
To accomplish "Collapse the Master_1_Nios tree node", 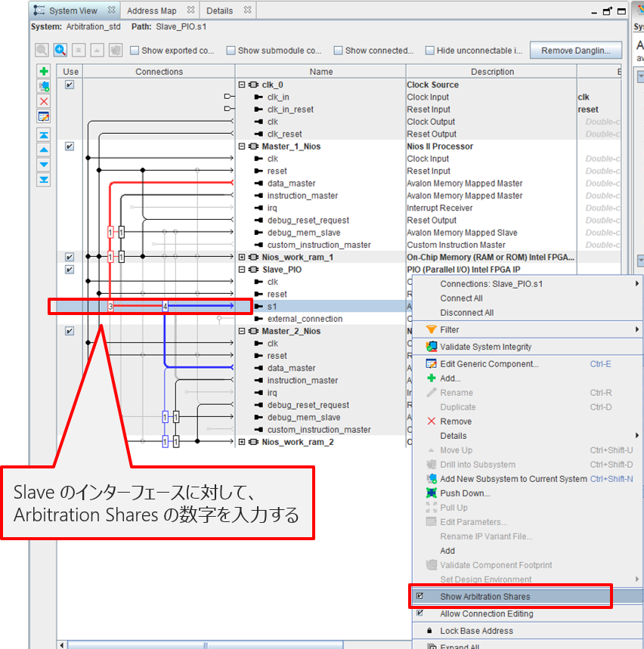I will (242, 147).
